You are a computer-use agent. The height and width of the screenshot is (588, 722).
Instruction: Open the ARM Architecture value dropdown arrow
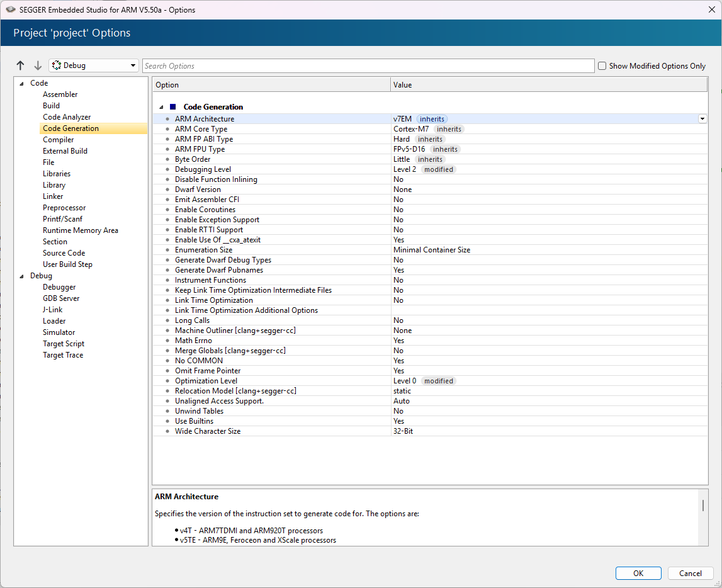point(702,119)
